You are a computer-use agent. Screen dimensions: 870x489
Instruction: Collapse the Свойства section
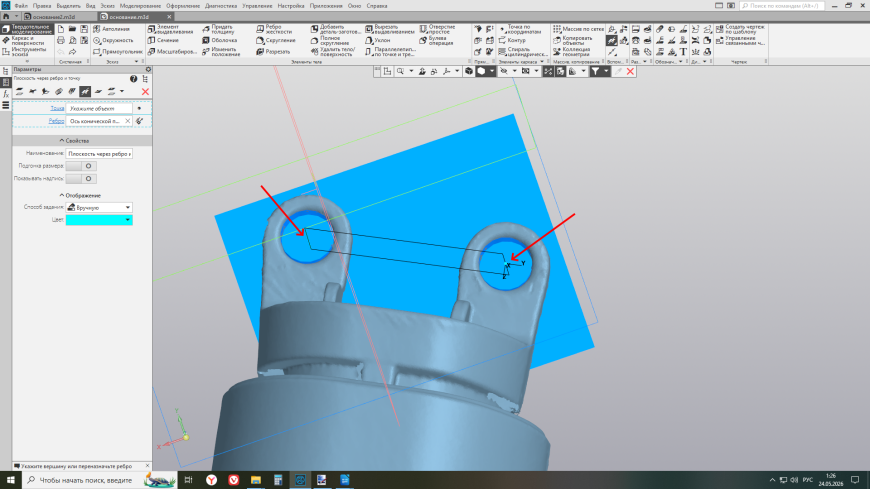click(x=74, y=141)
